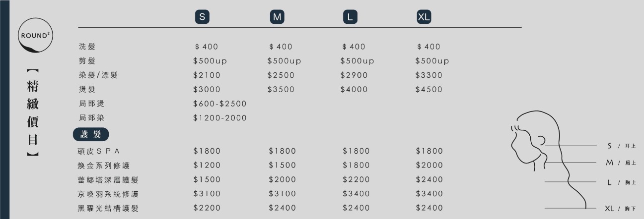
Task: Click the 洗髮 service row label
Action: coord(87,47)
